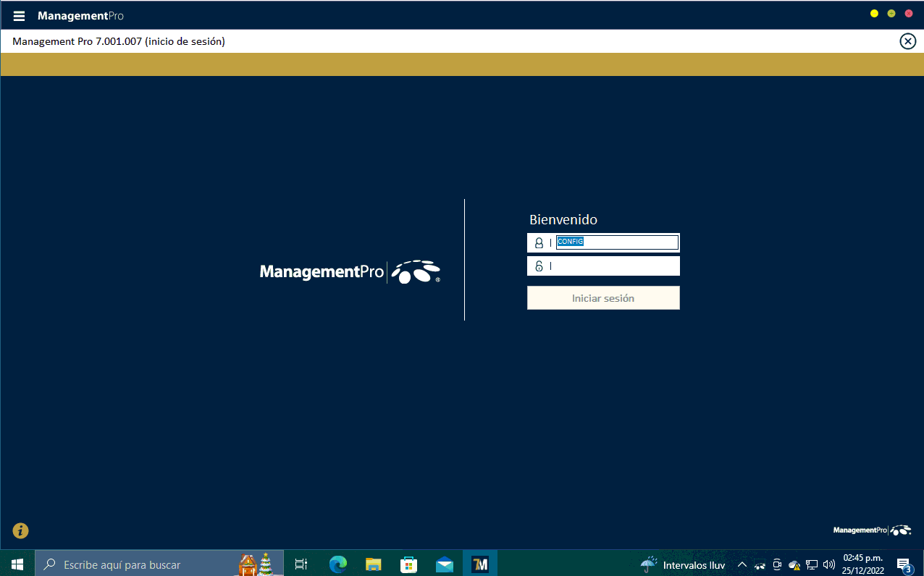The image size is (924, 576).
Task: Focus the username field containing CONFIG
Action: pos(616,242)
